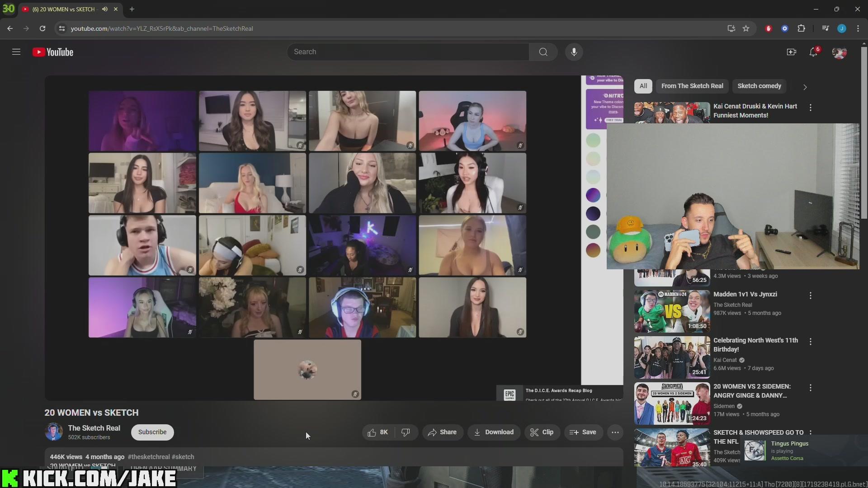Focus the YouTube search field

tap(409, 52)
